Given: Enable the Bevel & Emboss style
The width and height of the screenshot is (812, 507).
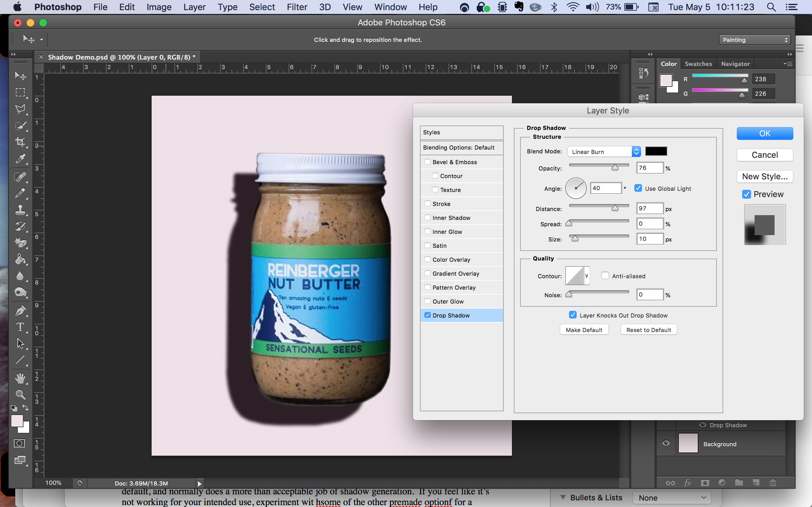Looking at the screenshot, I should 428,162.
